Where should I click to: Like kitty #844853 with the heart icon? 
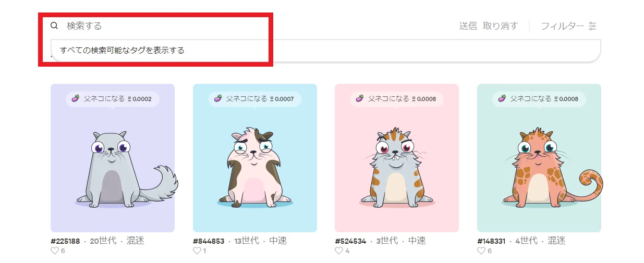[x=197, y=251]
